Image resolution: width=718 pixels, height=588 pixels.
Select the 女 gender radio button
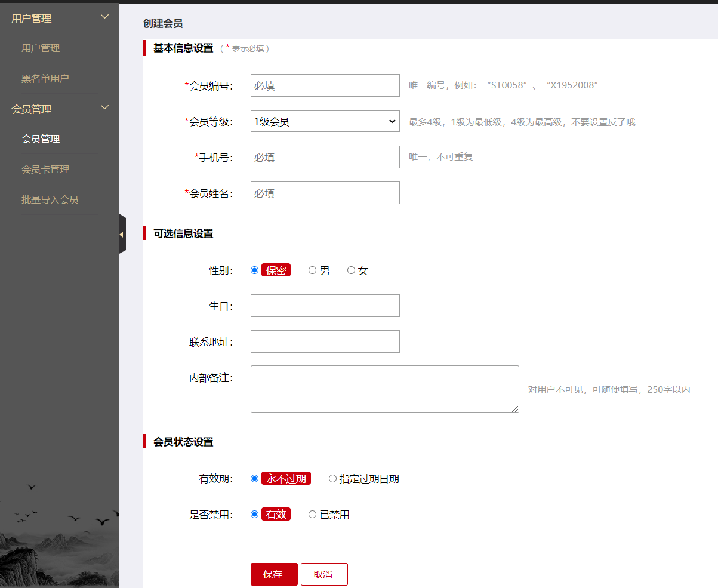[x=351, y=270]
